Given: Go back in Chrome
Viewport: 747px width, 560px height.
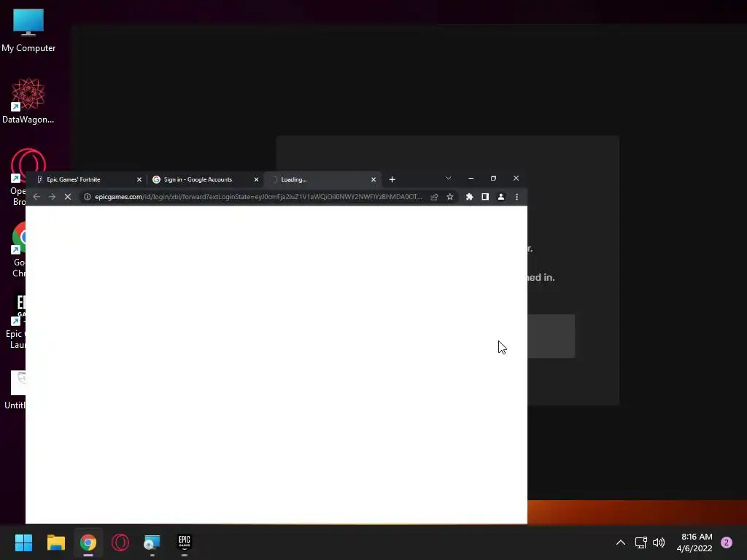Looking at the screenshot, I should [36, 197].
